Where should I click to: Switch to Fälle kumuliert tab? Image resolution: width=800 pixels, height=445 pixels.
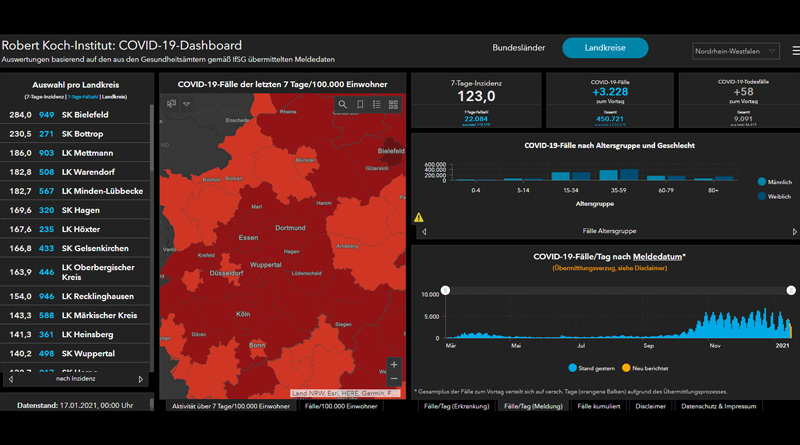coord(598,406)
